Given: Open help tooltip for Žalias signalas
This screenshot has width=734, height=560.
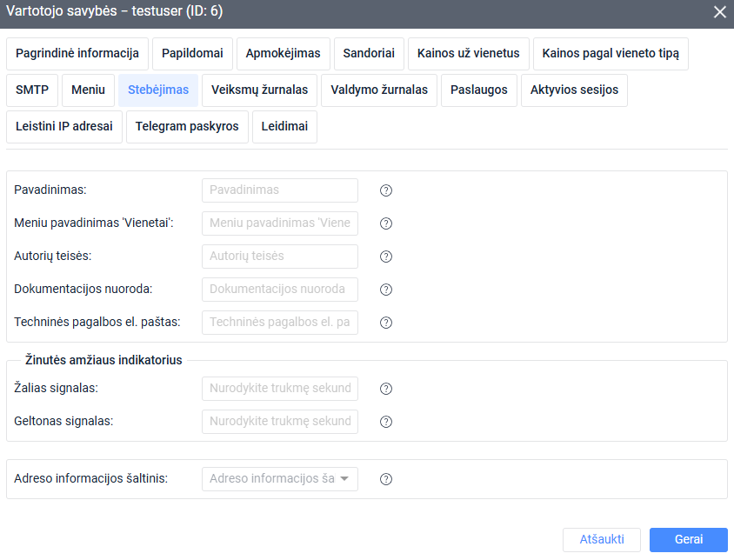Looking at the screenshot, I should click(x=386, y=389).
